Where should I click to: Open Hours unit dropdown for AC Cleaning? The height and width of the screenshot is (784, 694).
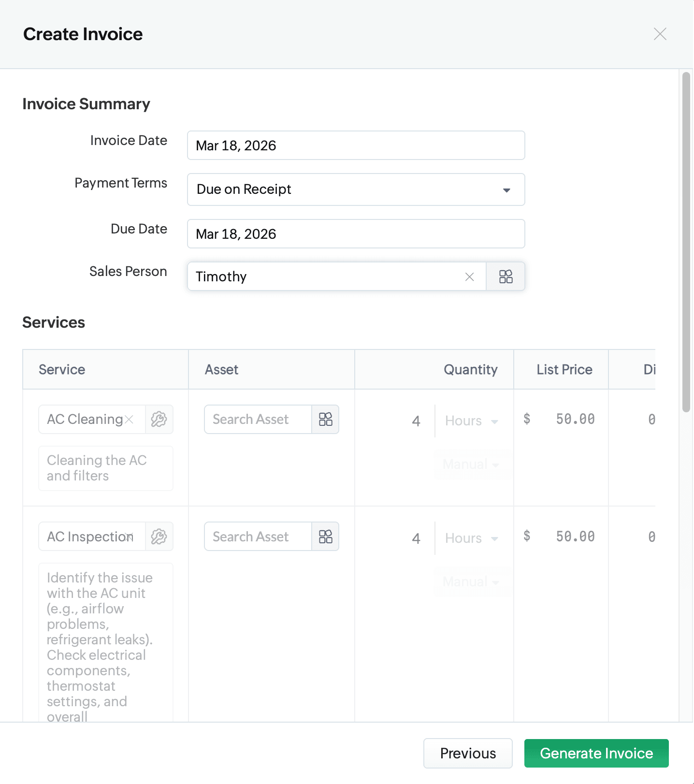tap(471, 421)
